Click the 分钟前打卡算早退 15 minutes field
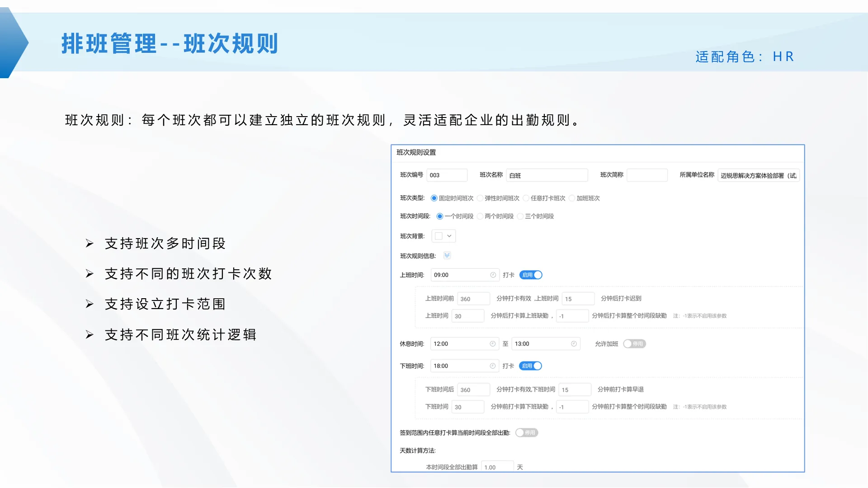 575,389
